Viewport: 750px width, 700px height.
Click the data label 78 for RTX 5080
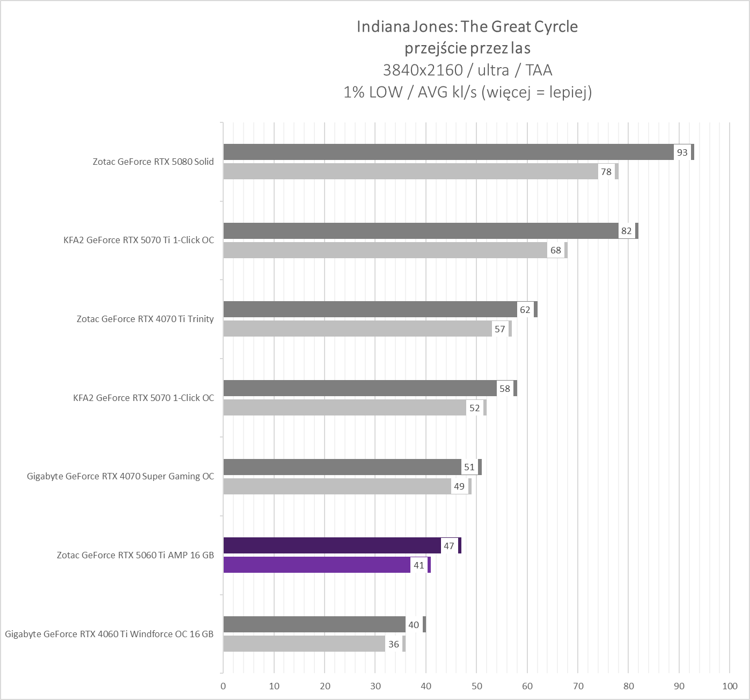click(x=606, y=172)
